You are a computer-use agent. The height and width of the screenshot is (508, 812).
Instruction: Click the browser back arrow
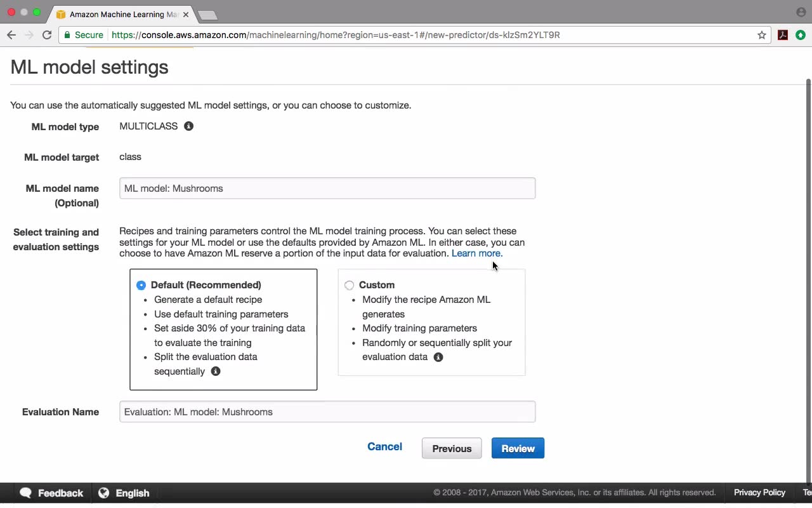pos(11,35)
